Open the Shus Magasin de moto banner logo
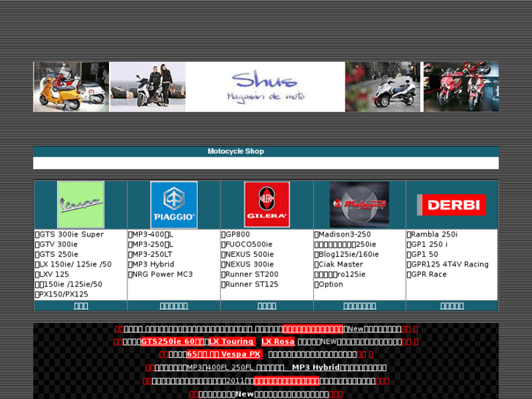 [266, 87]
